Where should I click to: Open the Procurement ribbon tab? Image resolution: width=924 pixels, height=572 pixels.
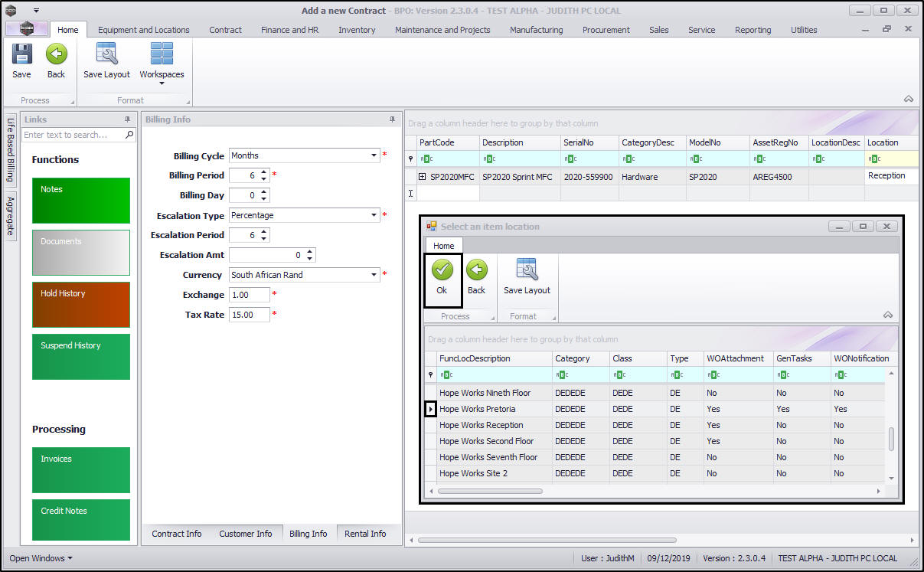pyautogui.click(x=606, y=30)
